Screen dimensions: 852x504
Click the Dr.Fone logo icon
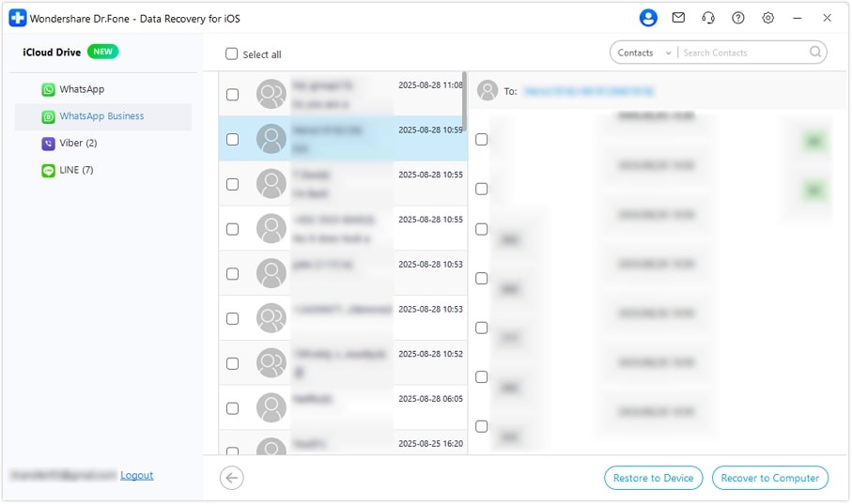[x=18, y=18]
